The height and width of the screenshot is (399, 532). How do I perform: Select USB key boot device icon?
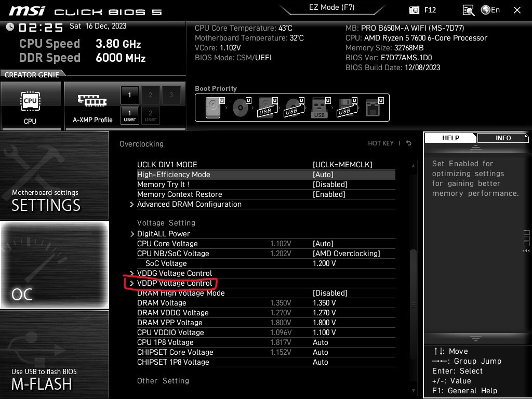[x=321, y=108]
